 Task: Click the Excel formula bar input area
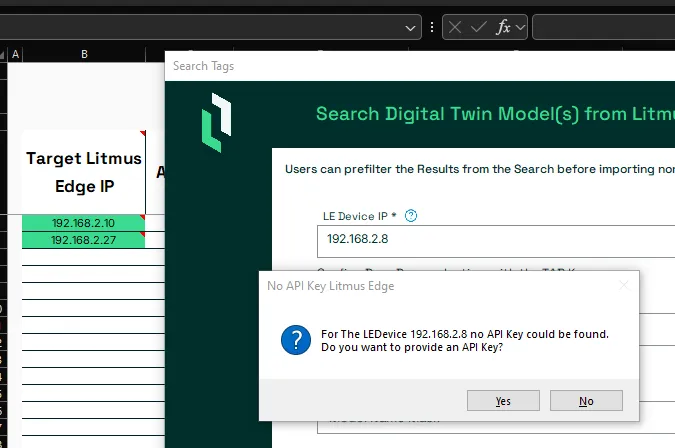(604, 27)
